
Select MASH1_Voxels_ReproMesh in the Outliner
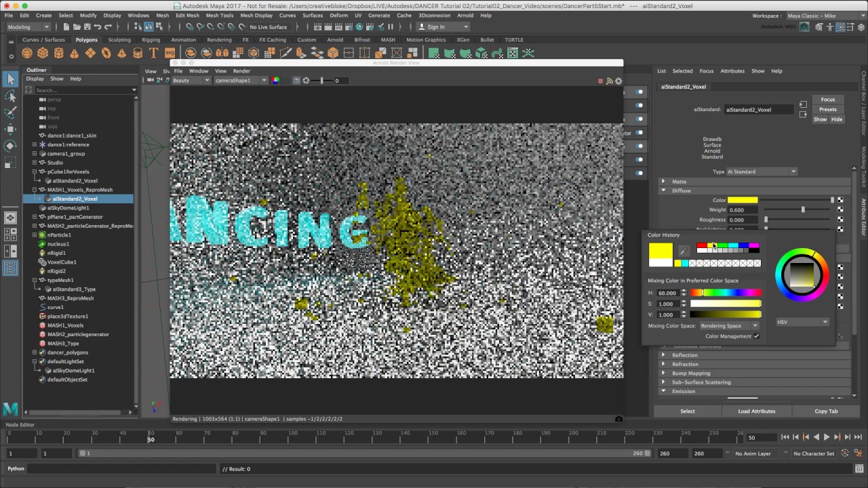(x=80, y=190)
